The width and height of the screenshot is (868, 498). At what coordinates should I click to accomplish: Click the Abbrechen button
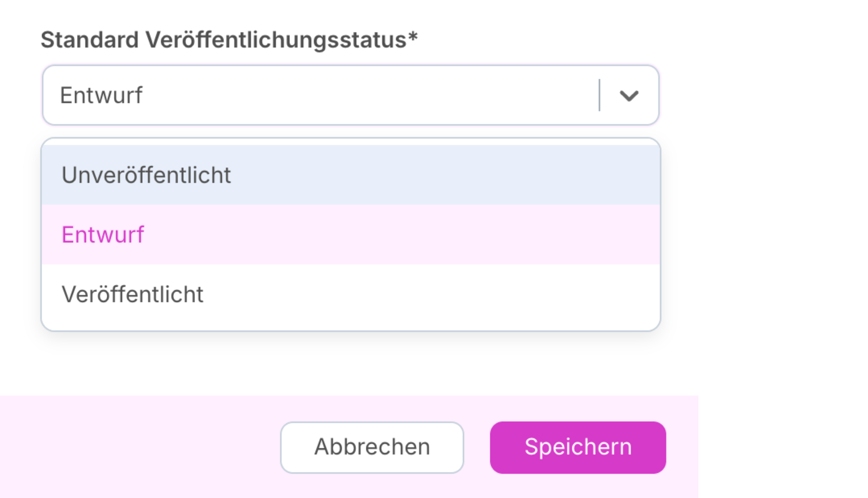pos(372,447)
